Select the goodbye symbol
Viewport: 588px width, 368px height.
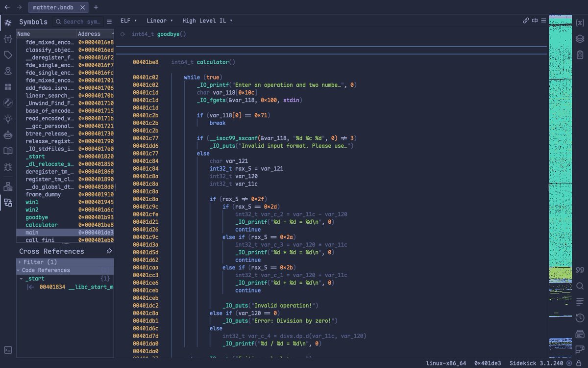[x=37, y=217]
